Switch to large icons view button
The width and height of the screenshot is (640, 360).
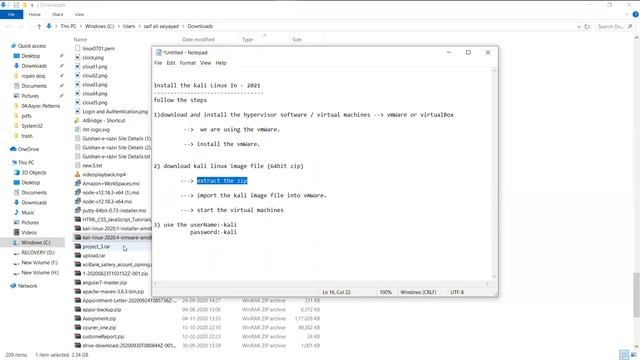pos(634,355)
